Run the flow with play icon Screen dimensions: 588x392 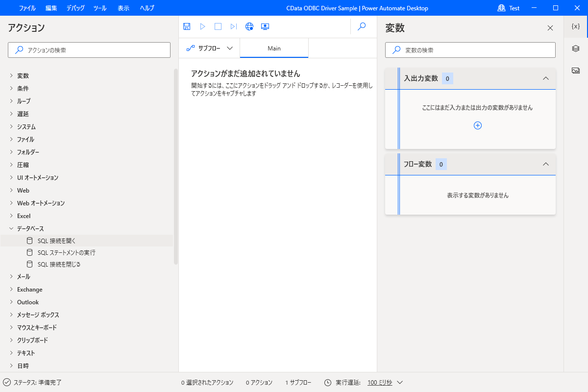pyautogui.click(x=202, y=26)
